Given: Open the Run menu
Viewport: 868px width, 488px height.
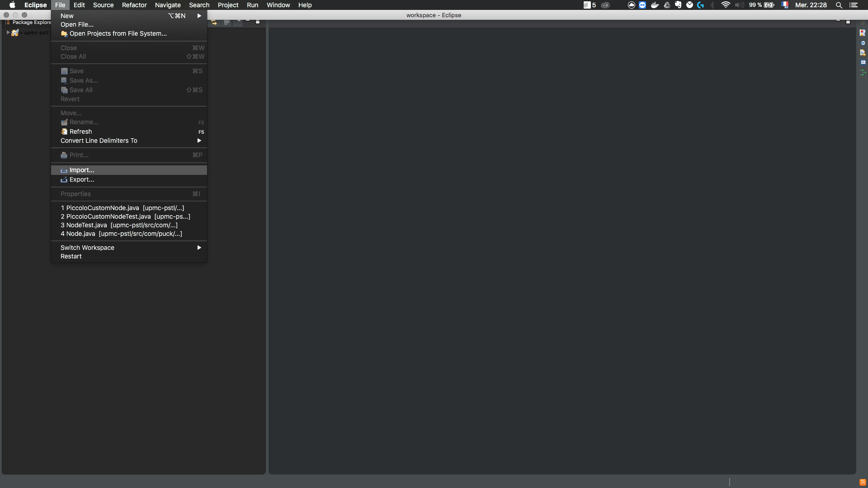Looking at the screenshot, I should [x=252, y=5].
